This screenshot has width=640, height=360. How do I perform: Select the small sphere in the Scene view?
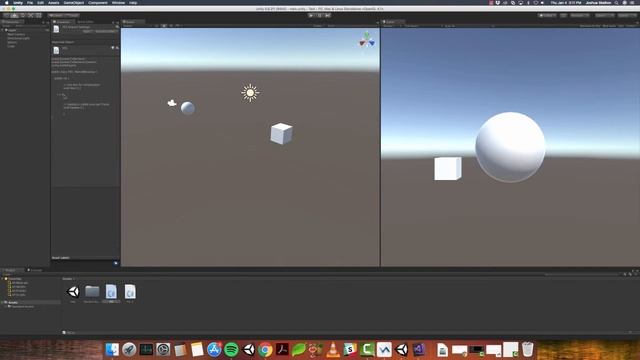pyautogui.click(x=188, y=108)
